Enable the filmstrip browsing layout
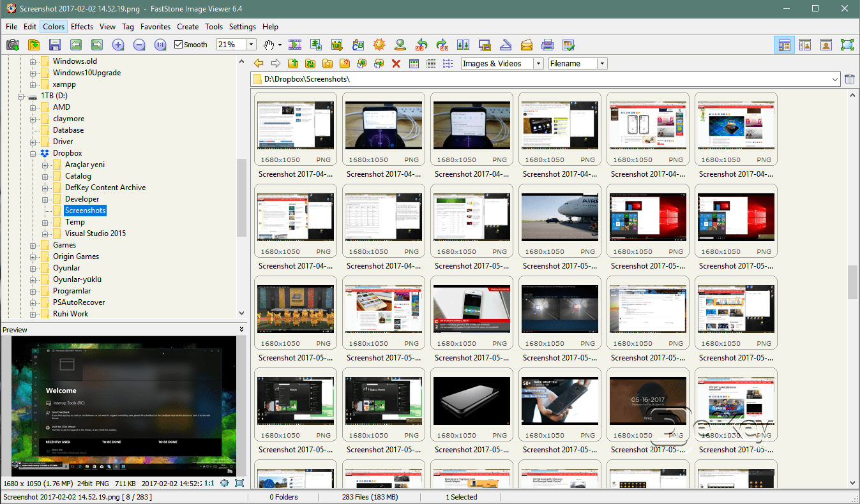 [x=805, y=44]
